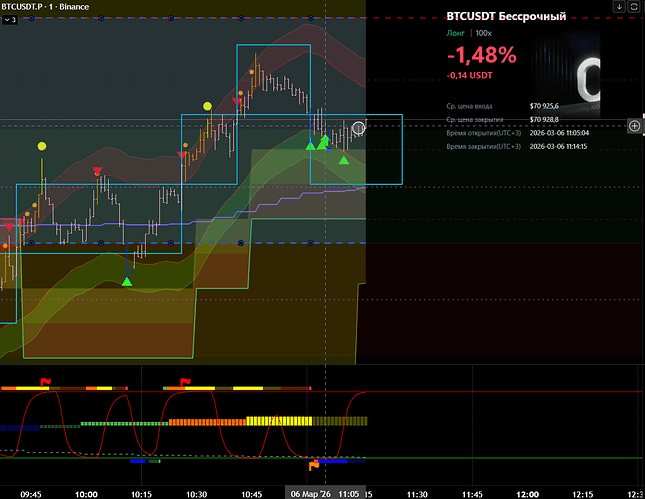
Task: Click the -1,48% loss percentage value
Action: tap(481, 56)
